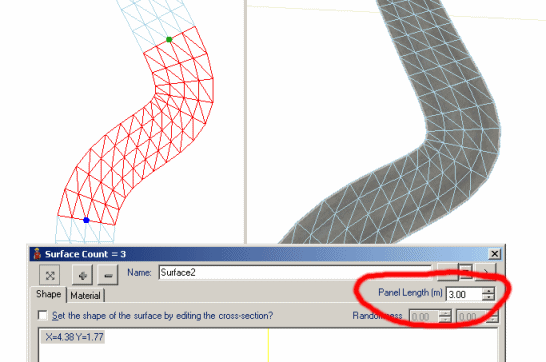Go to previous surface arrow button
The image size is (546, 362).
coord(447,272)
